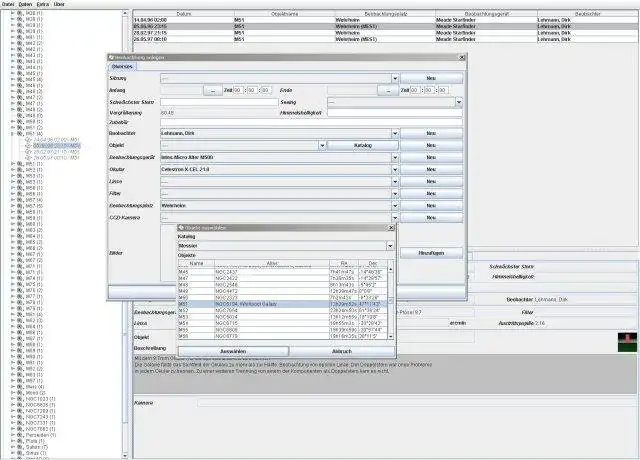Select the 26.05.97 00:10 row in main table
640x460 pixels.
386,39
